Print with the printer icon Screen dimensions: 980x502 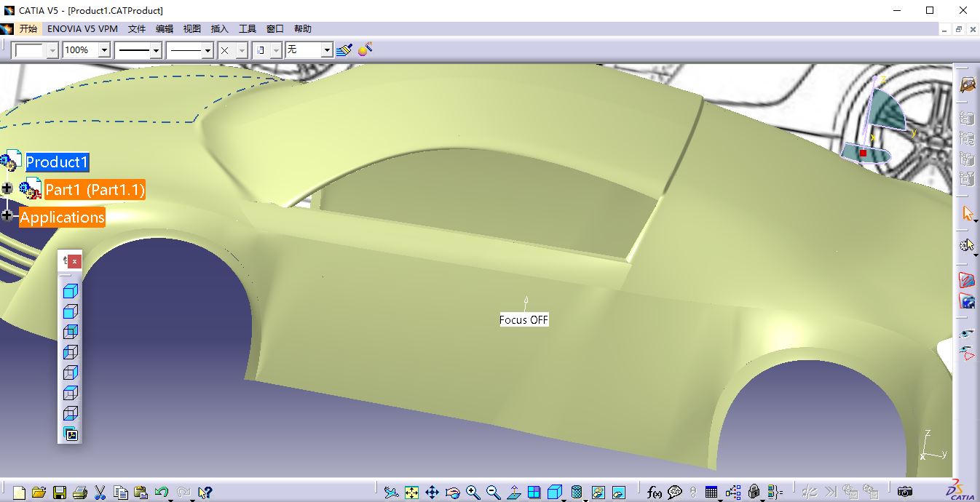pyautogui.click(x=80, y=493)
